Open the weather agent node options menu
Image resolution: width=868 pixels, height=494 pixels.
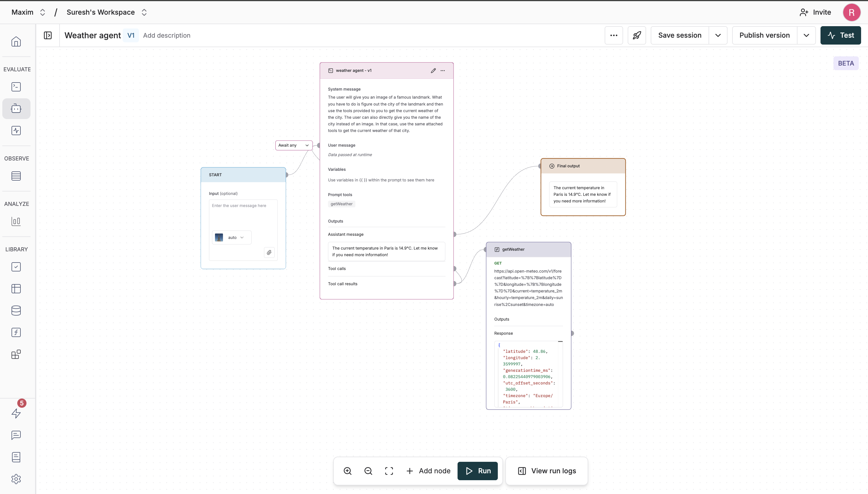point(442,70)
